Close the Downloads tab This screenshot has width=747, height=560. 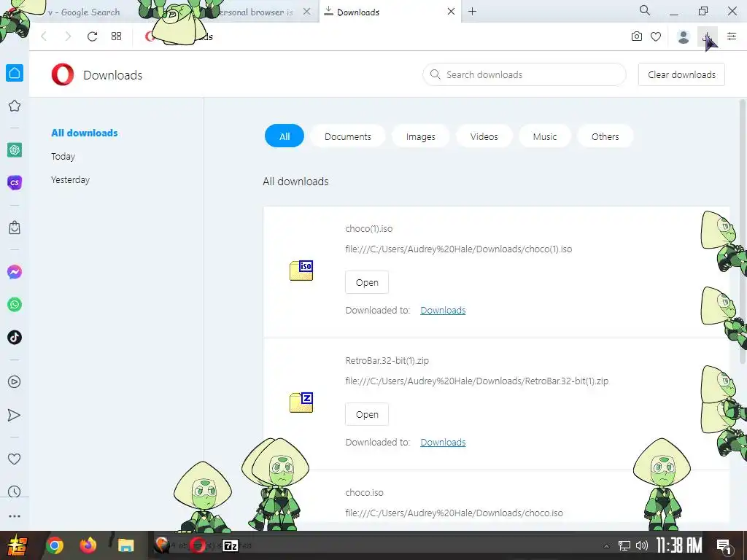pyautogui.click(x=451, y=12)
